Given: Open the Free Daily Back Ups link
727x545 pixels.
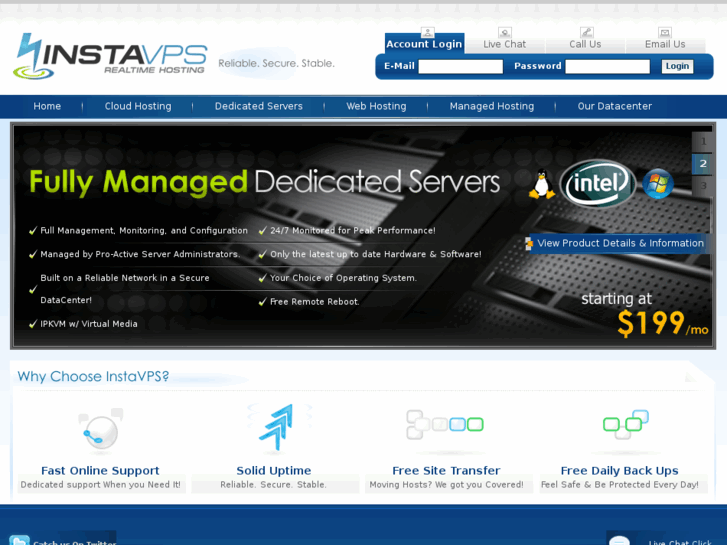Looking at the screenshot, I should click(619, 471).
